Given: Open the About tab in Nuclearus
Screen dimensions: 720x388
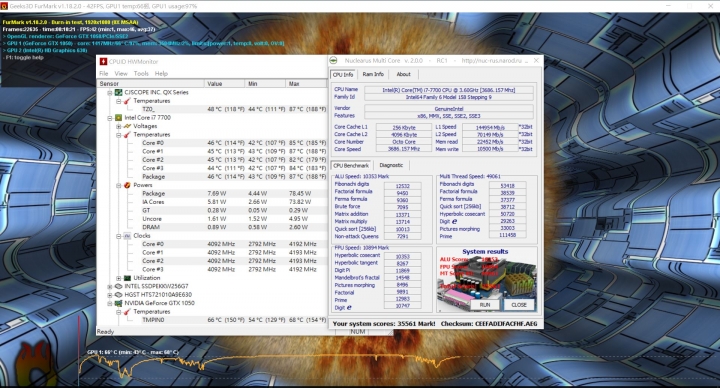Looking at the screenshot, I should (x=403, y=74).
